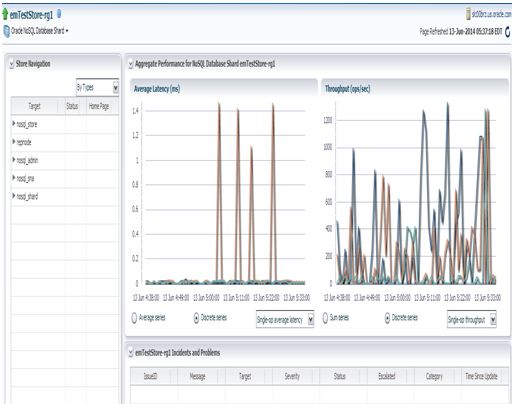
Task: Select the nosql_shard row text
Action: [x=27, y=196]
